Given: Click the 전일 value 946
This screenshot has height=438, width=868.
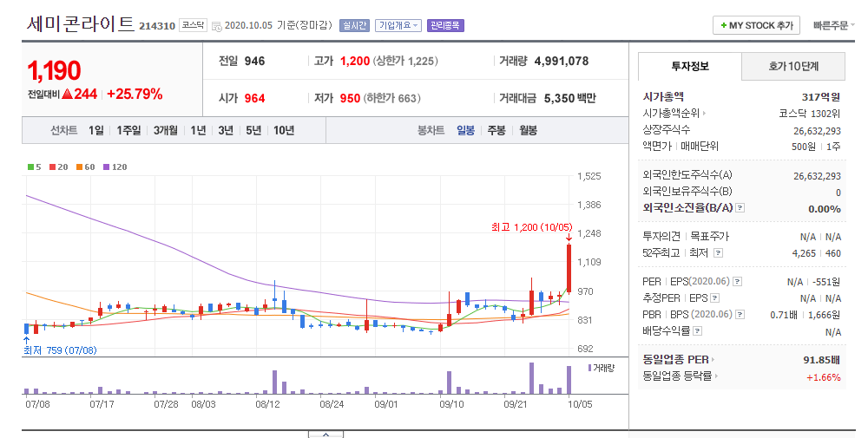Looking at the screenshot, I should click(x=254, y=61).
